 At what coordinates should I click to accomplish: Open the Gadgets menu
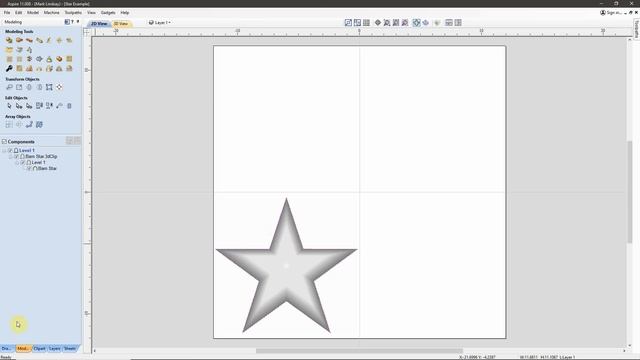pos(108,13)
